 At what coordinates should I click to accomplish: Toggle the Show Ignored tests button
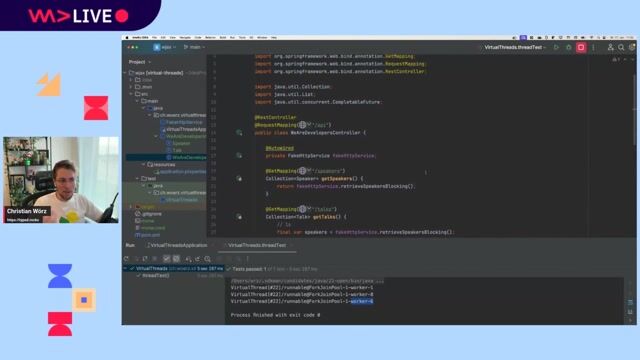click(x=176, y=259)
